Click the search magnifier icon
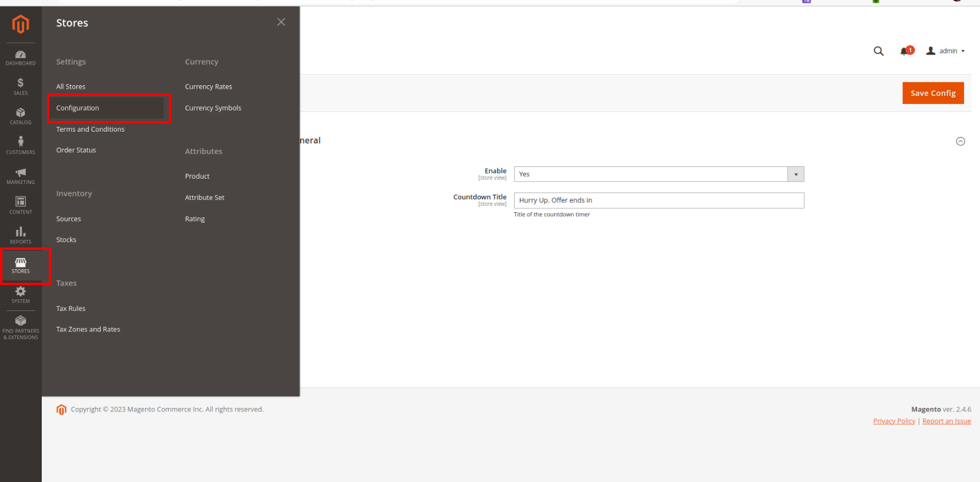The image size is (980, 482). point(878,51)
